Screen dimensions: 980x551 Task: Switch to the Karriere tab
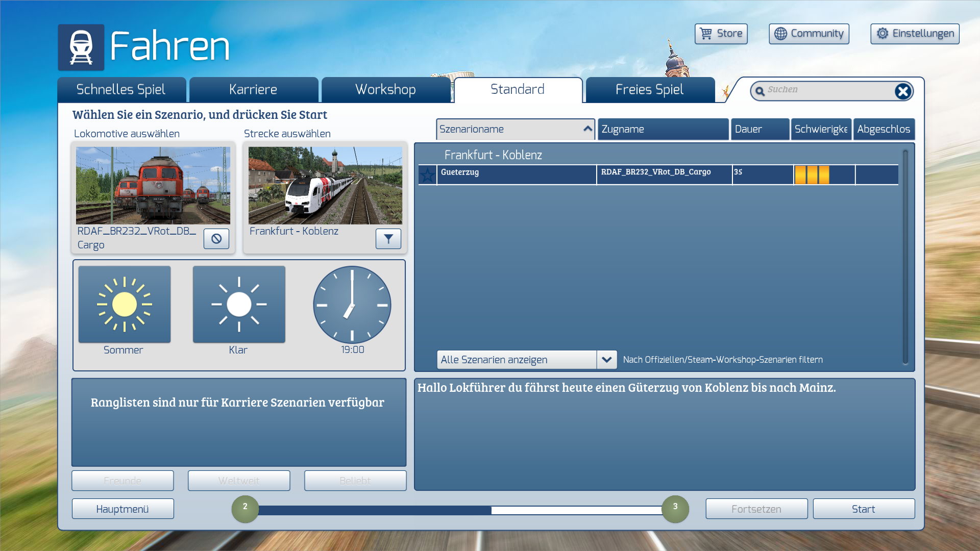click(x=253, y=90)
